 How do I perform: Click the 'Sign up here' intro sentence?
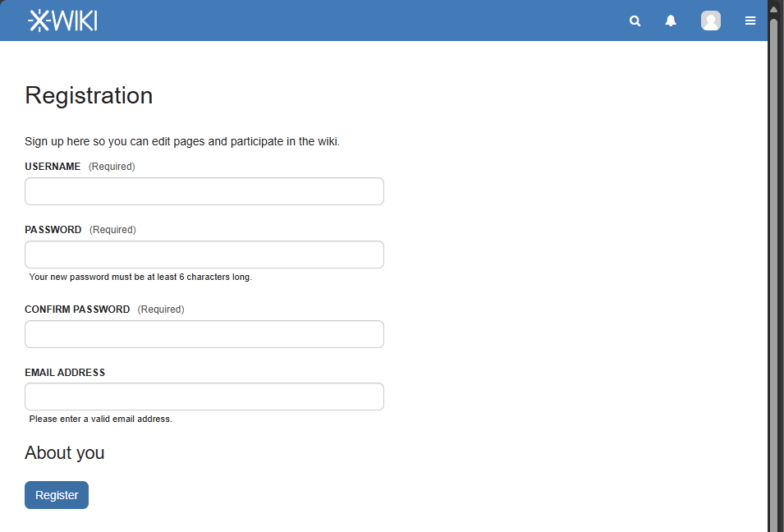click(182, 141)
